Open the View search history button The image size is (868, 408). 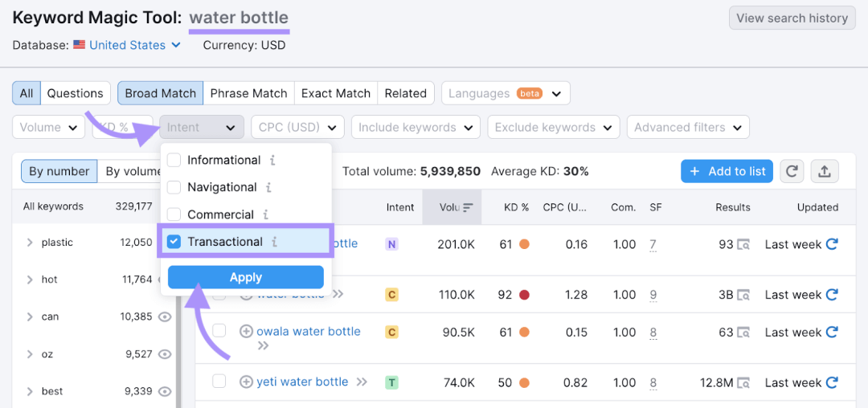click(792, 18)
